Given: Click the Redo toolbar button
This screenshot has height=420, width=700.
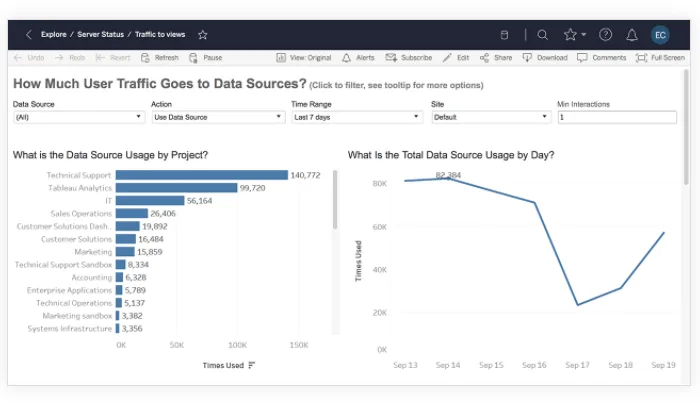Looking at the screenshot, I should pos(70,58).
